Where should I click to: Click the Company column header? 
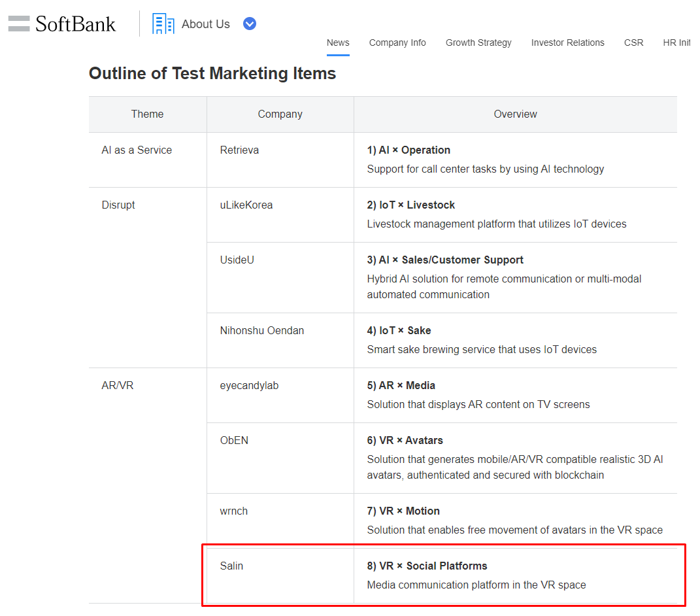click(280, 114)
